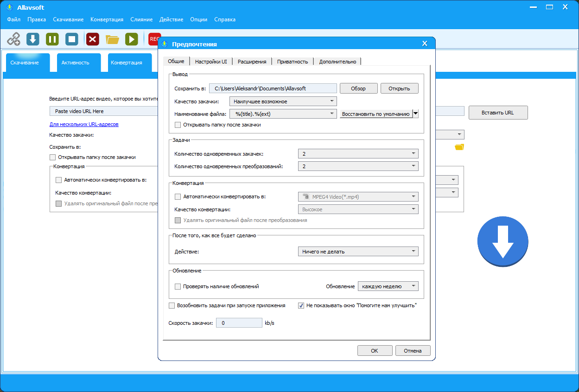Toggle 'Открывать папку после закачки' in Preferences dialog
The width and height of the screenshot is (579, 392).
pos(178,125)
